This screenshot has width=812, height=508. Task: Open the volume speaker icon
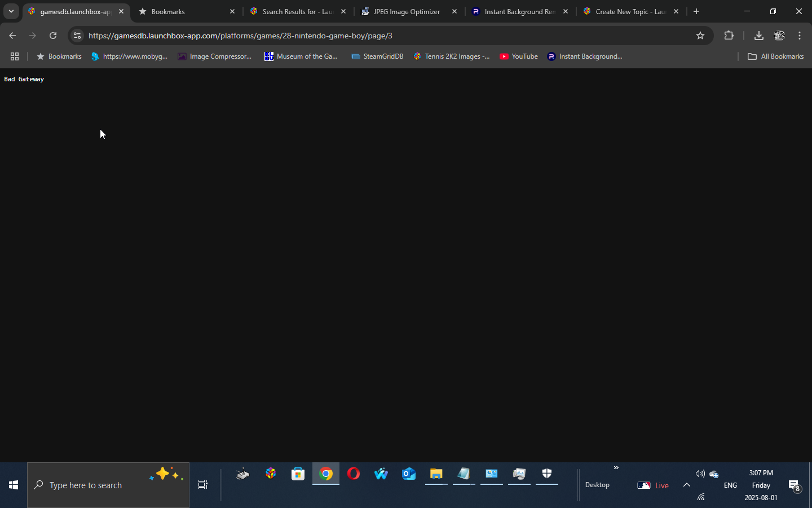click(700, 474)
